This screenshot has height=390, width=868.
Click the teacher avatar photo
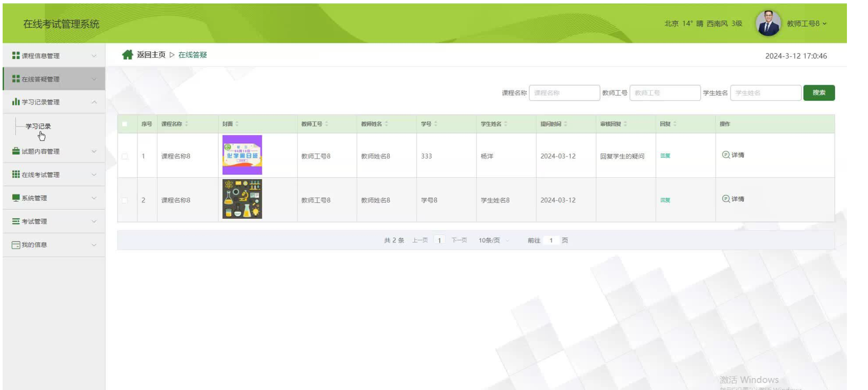(768, 23)
